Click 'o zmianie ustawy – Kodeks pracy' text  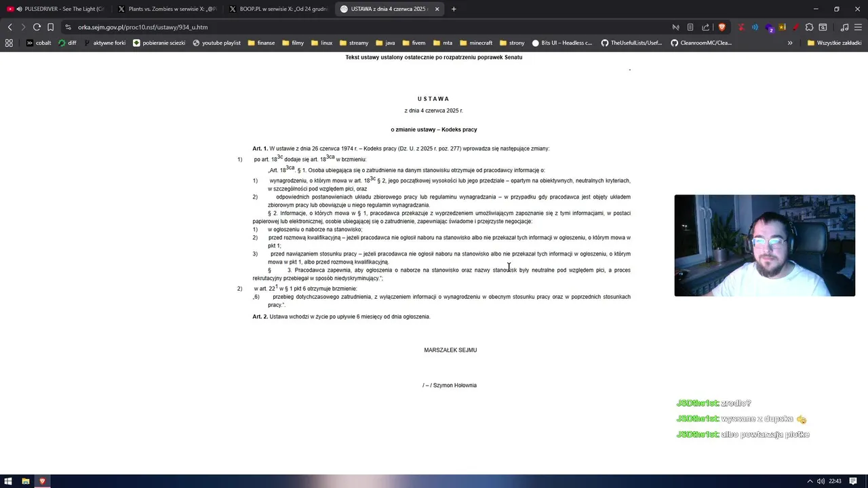pyautogui.click(x=434, y=129)
